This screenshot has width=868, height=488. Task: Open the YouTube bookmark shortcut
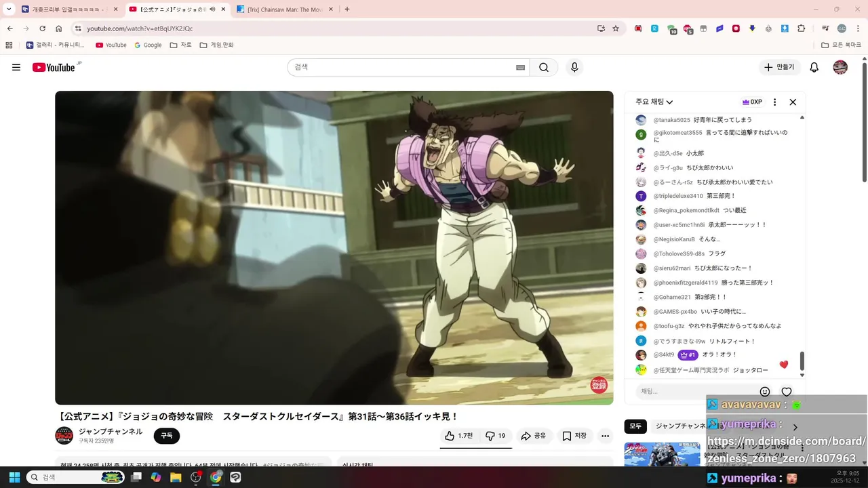(x=111, y=45)
